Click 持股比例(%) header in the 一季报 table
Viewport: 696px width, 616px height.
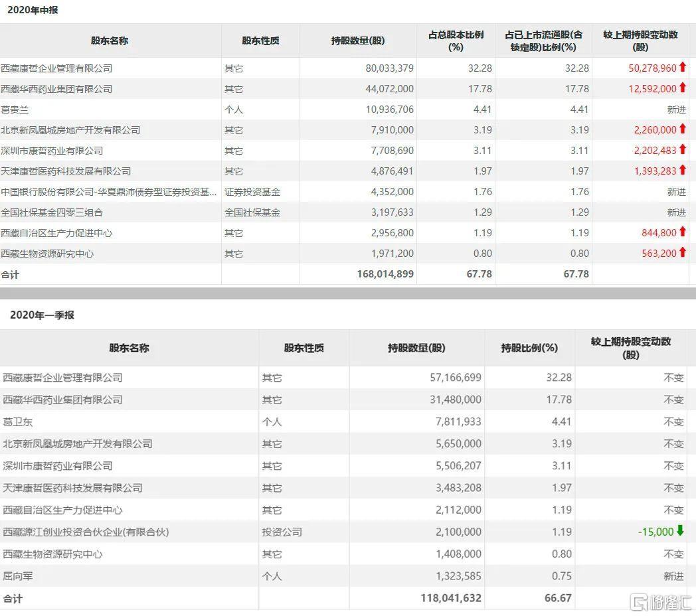529,348
